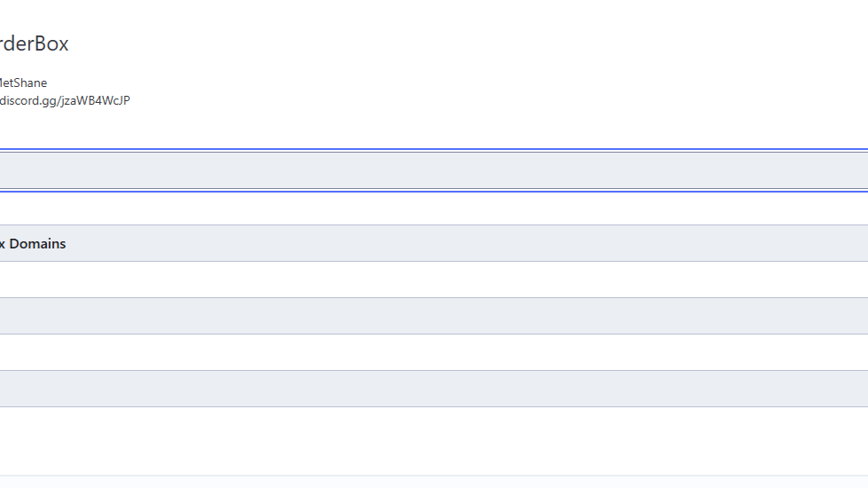The image size is (868, 488).
Task: Click the upper blue divider line
Action: 434,149
